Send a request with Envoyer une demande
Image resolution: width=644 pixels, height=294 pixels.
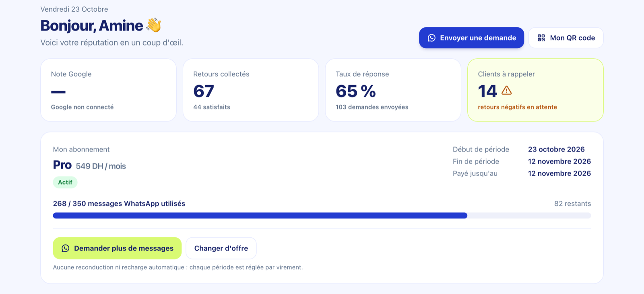coord(471,38)
